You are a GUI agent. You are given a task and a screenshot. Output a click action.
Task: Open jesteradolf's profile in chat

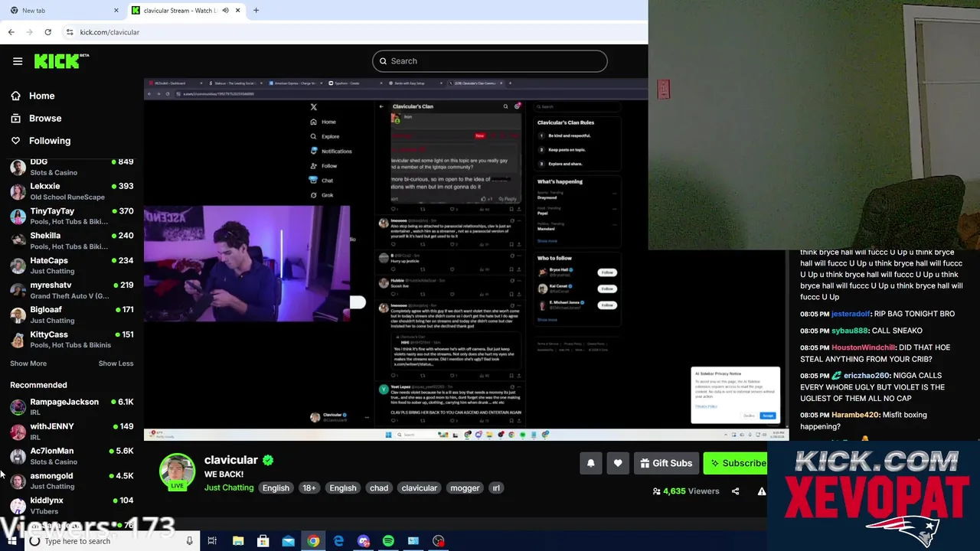click(x=851, y=314)
